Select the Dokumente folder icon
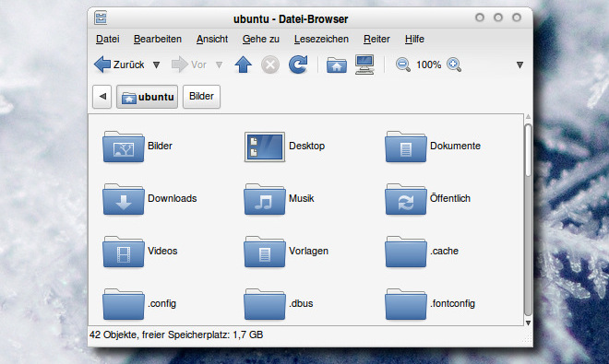The height and width of the screenshot is (364, 609). coord(406,147)
